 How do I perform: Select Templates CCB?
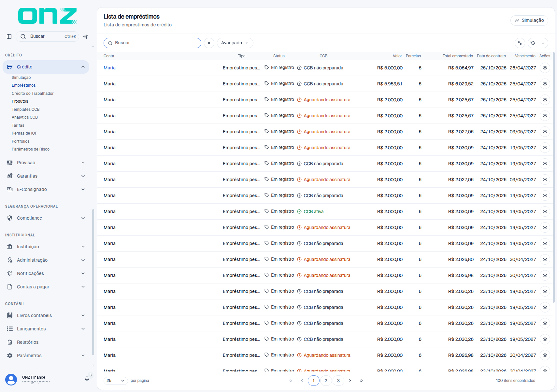click(x=25, y=109)
